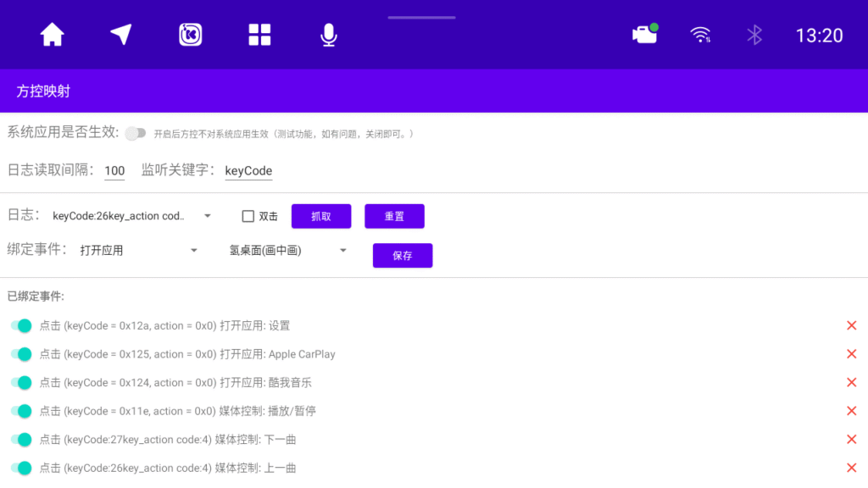
Task: Edit the 日志读取间隔 field showing 100
Action: (x=114, y=171)
